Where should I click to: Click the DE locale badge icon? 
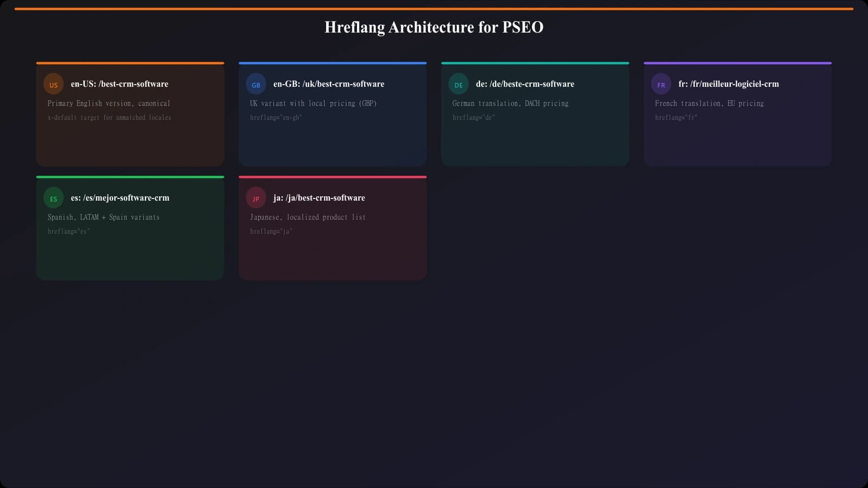click(458, 84)
